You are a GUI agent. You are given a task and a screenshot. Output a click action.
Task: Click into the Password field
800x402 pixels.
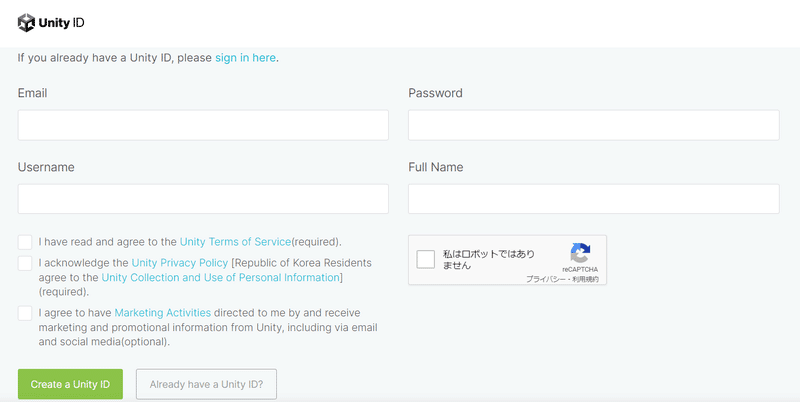(593, 125)
